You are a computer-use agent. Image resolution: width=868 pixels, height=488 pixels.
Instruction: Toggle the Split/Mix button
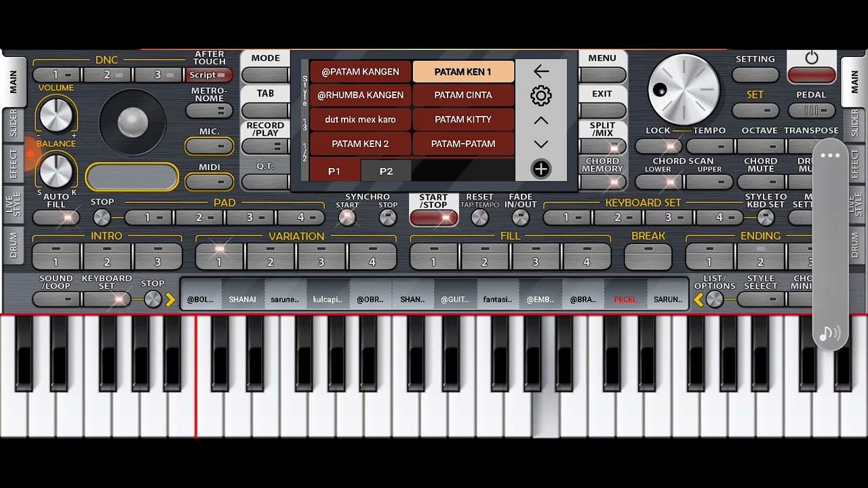(x=602, y=147)
